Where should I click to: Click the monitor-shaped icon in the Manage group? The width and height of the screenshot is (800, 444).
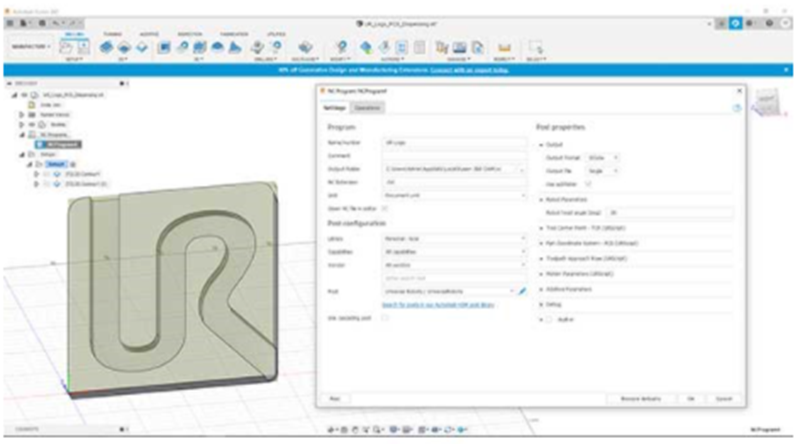(x=459, y=47)
